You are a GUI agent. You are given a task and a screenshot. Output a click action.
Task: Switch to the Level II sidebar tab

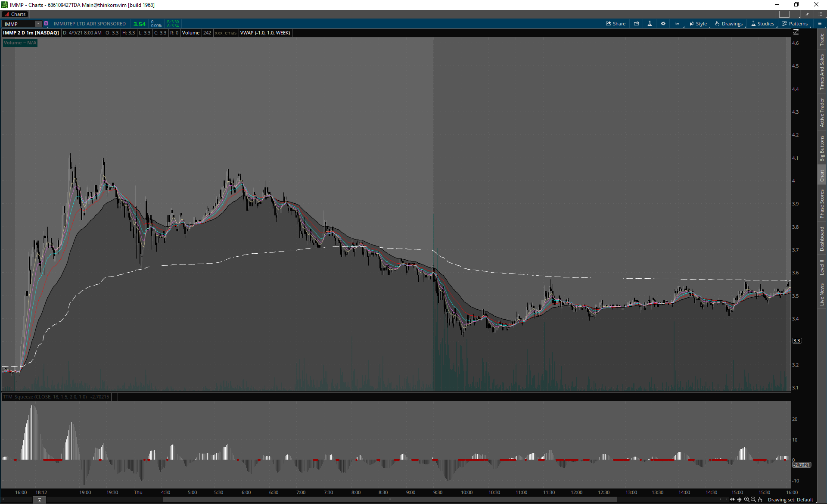pyautogui.click(x=822, y=267)
